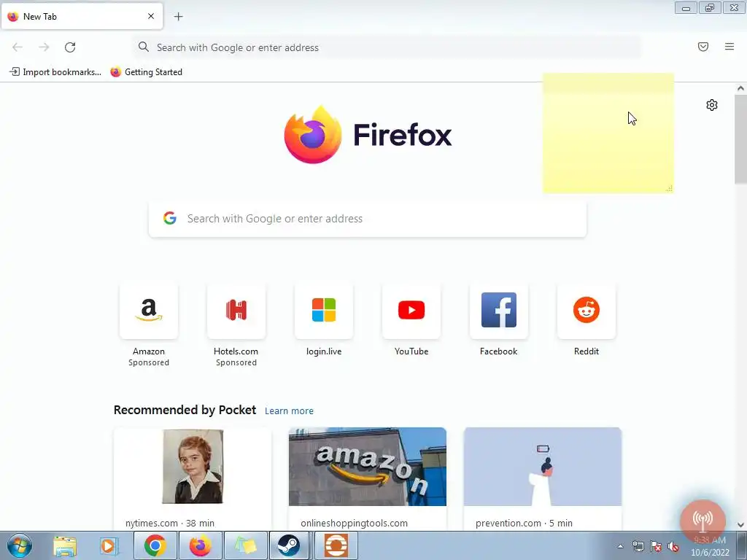This screenshot has height=560, width=747.
Task: Click the network status tray icon
Action: [638, 546]
